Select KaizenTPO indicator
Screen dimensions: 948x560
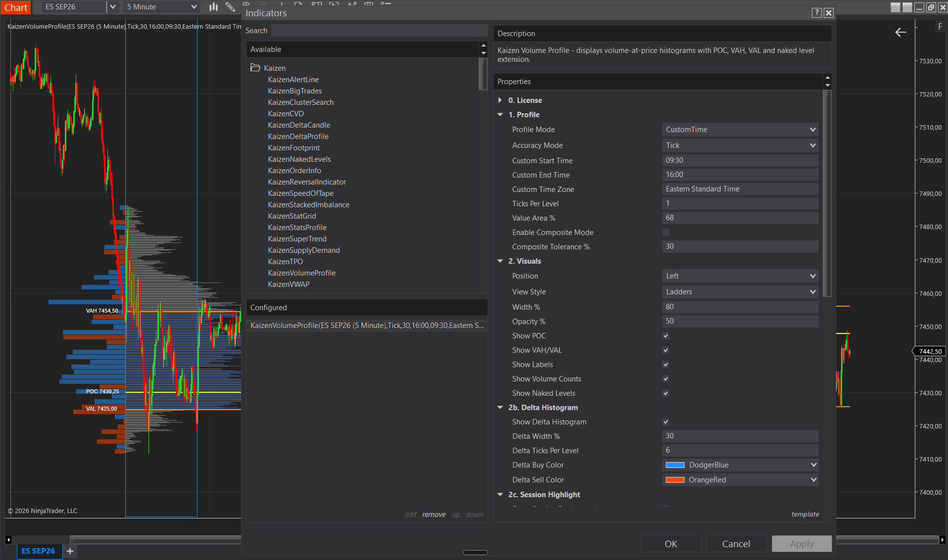pyautogui.click(x=285, y=262)
